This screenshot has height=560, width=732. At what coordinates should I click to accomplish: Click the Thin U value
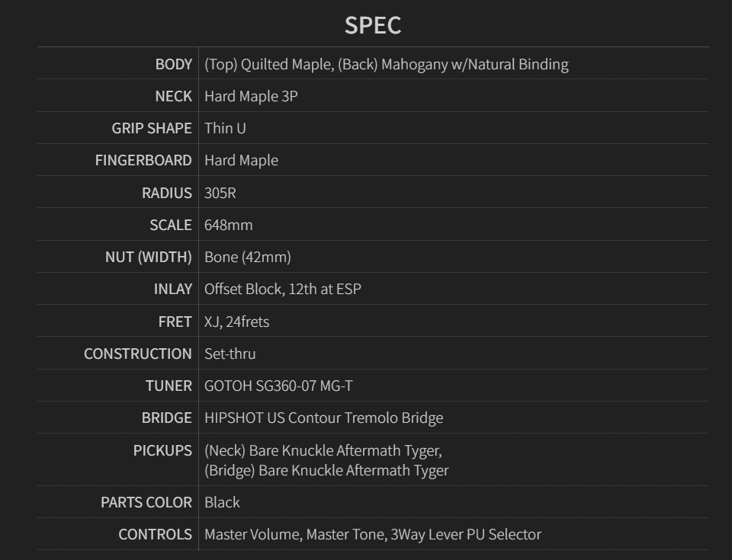tap(225, 128)
